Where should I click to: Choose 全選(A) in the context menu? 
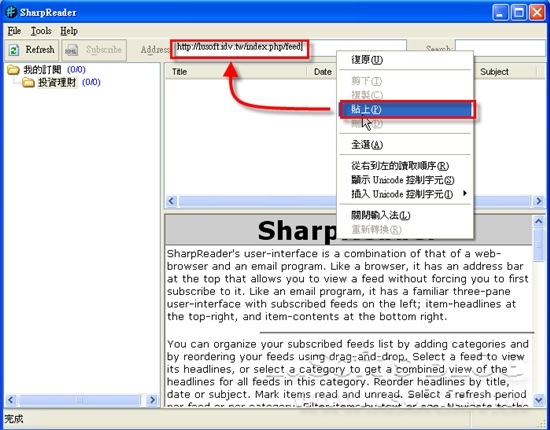click(405, 145)
